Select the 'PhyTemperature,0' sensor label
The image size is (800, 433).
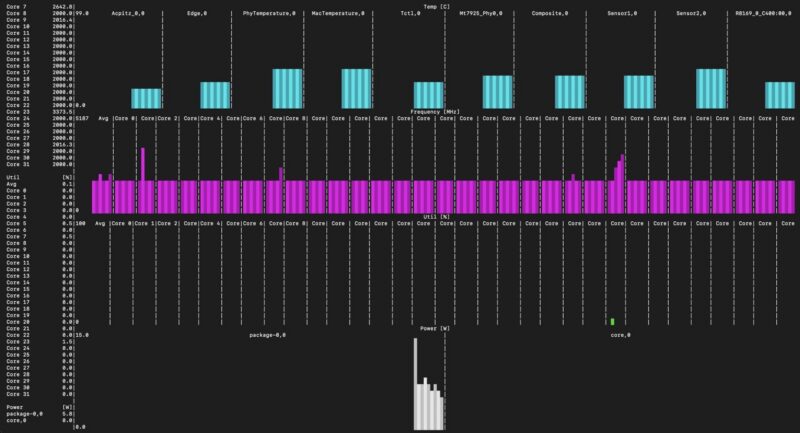click(269, 13)
